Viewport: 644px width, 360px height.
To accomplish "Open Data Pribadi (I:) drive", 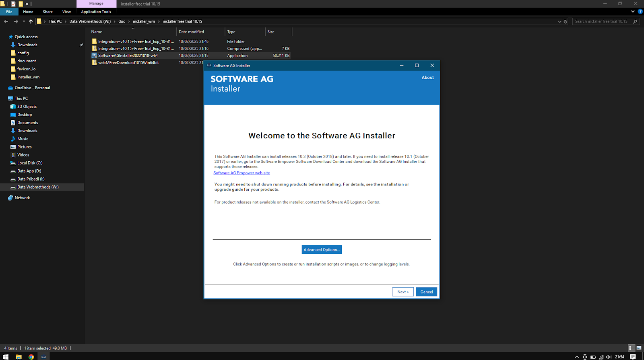I will 31,179.
